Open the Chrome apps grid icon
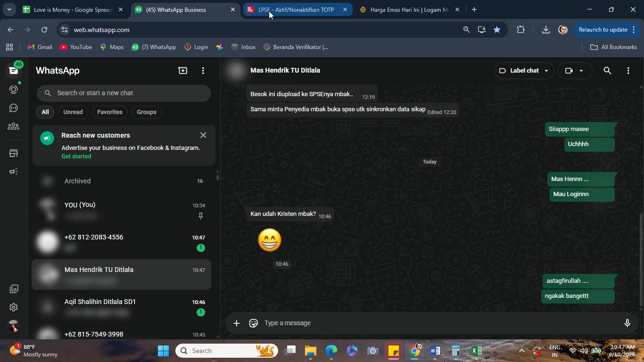The width and height of the screenshot is (644, 362). (x=9, y=47)
